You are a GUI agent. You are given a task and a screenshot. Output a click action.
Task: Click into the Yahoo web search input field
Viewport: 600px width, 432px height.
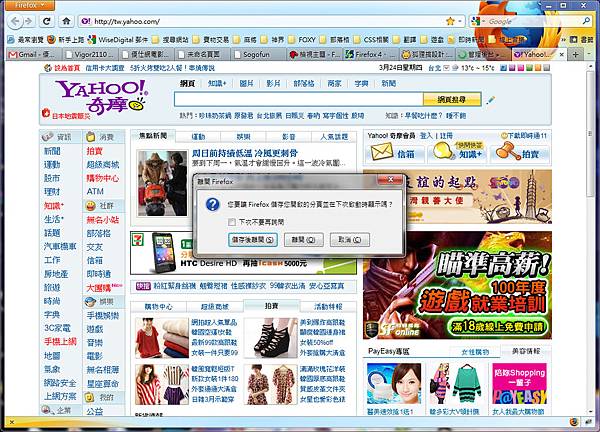pos(298,99)
